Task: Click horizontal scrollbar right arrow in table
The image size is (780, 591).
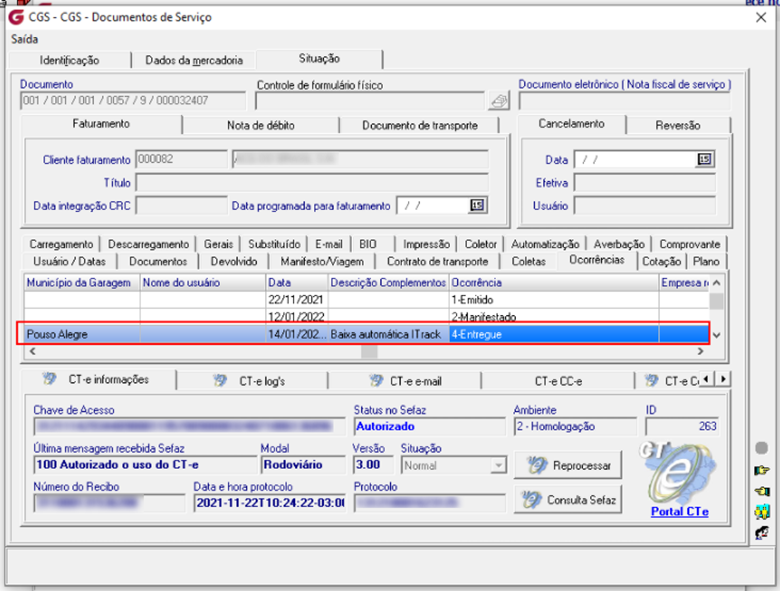Action: pos(700,351)
